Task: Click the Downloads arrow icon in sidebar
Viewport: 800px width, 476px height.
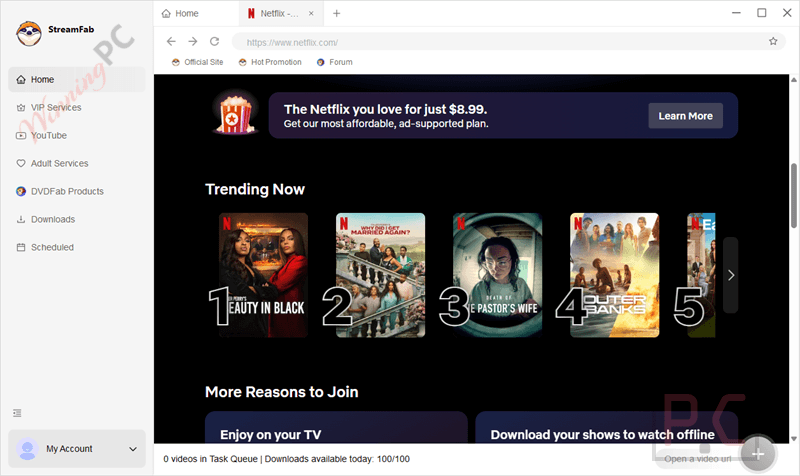Action: [21, 219]
